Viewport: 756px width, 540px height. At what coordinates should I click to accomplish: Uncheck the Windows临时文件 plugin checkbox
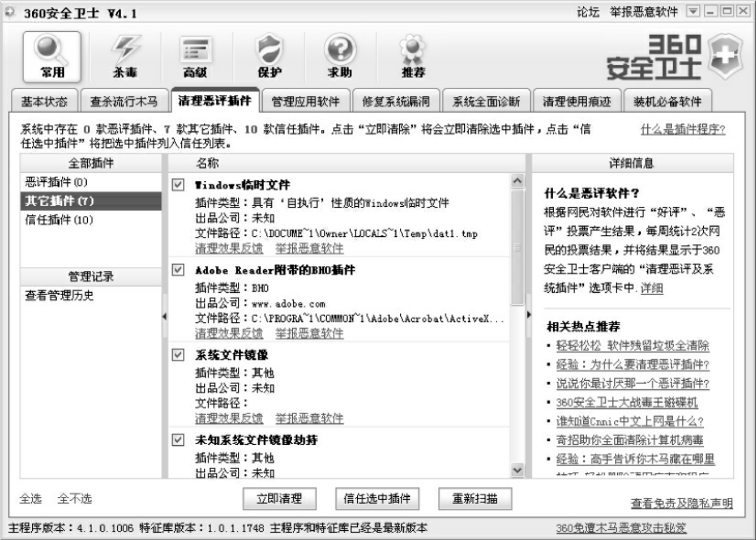click(x=178, y=185)
